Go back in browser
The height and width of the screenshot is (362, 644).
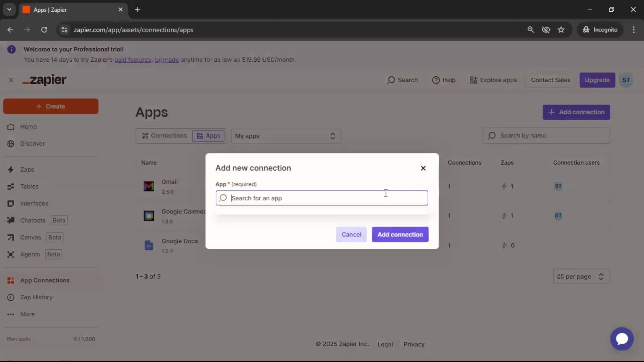click(10, 30)
